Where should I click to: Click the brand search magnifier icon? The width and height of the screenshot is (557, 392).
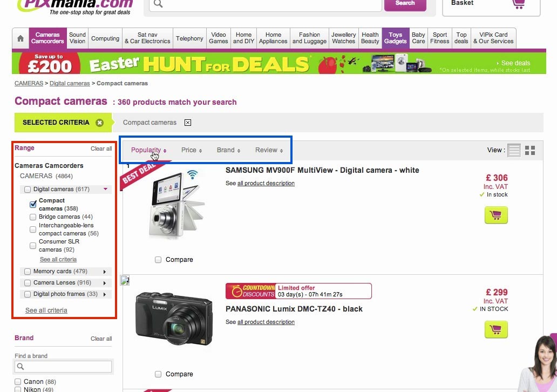pos(21,367)
